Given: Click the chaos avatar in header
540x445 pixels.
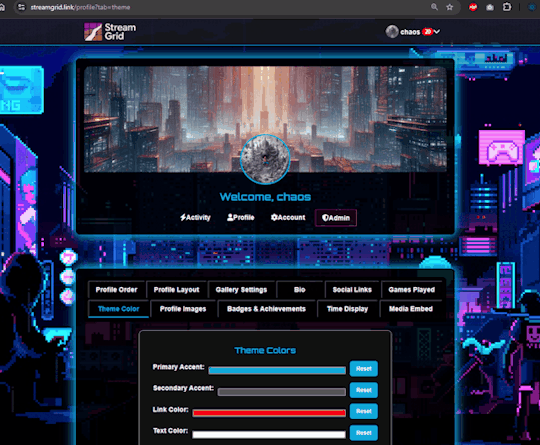Looking at the screenshot, I should point(392,32).
